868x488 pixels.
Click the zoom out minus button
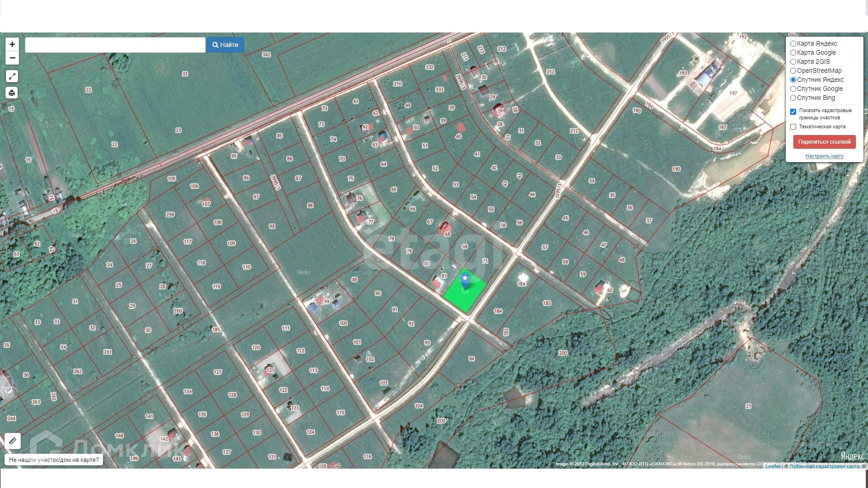pyautogui.click(x=12, y=58)
